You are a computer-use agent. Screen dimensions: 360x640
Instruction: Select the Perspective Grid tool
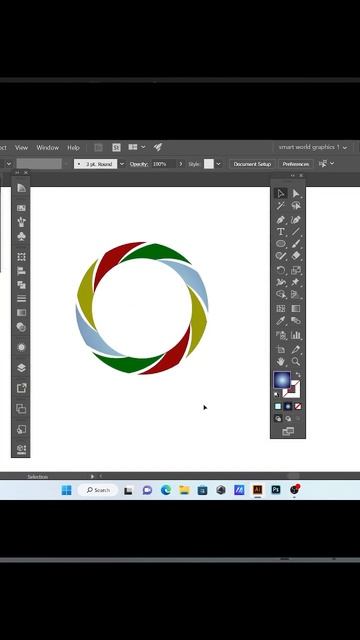coord(296,294)
